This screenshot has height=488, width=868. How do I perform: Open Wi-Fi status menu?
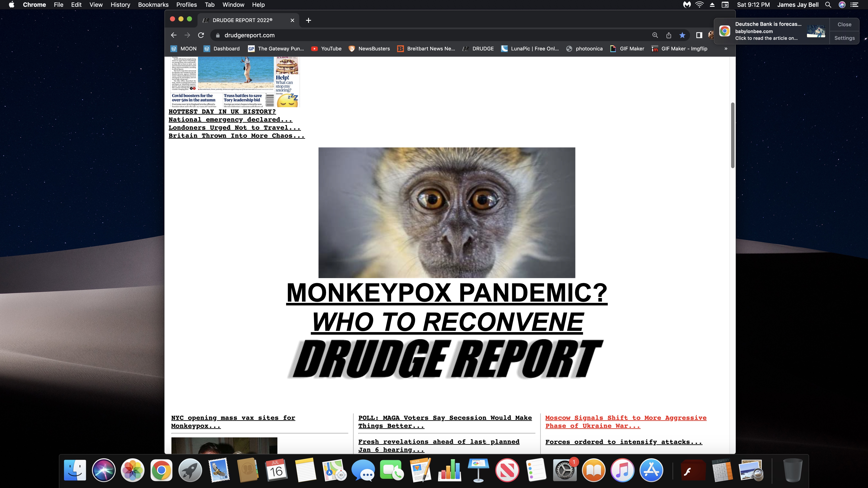pyautogui.click(x=700, y=5)
